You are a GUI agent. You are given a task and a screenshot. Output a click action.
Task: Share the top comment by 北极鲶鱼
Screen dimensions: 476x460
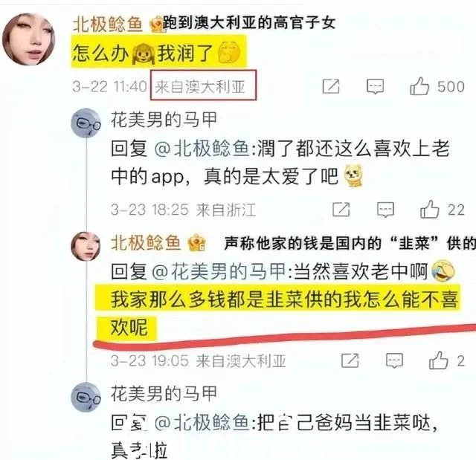click(330, 86)
